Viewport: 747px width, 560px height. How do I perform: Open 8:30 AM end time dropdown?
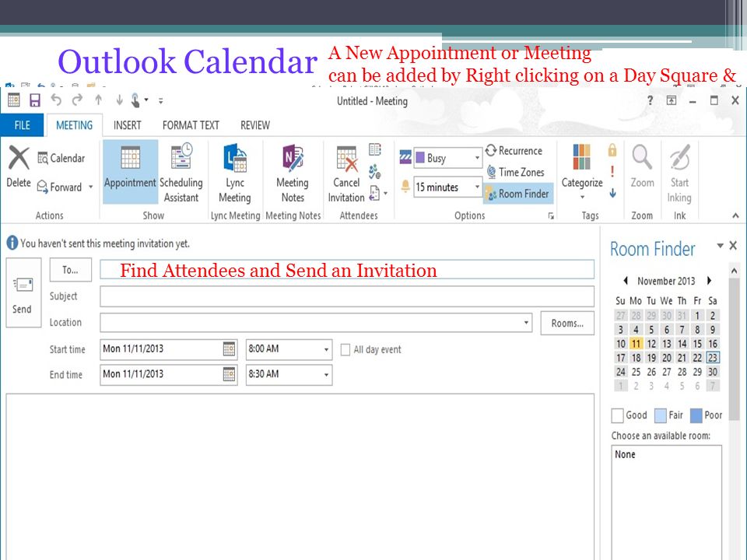click(326, 375)
